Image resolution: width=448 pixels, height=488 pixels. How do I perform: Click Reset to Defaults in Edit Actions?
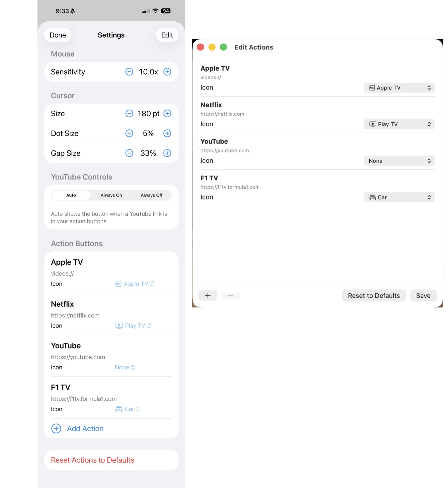click(374, 295)
